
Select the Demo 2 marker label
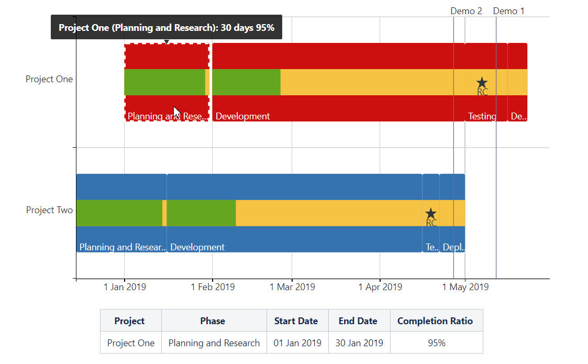pyautogui.click(x=466, y=11)
